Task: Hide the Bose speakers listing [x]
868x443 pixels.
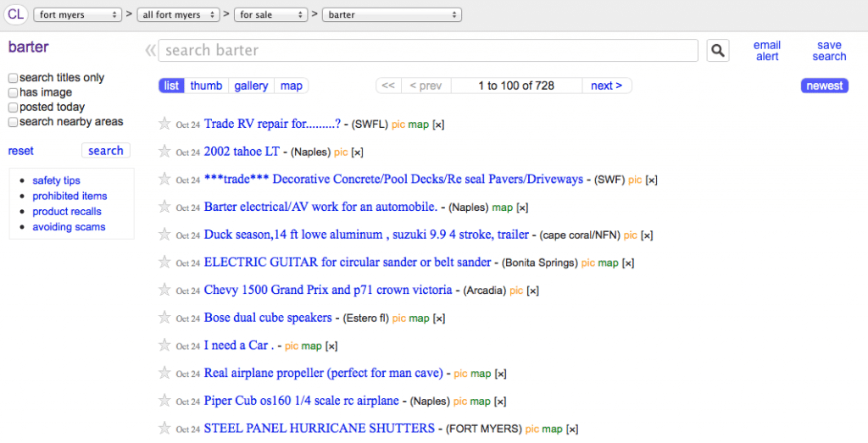Action: coord(439,318)
